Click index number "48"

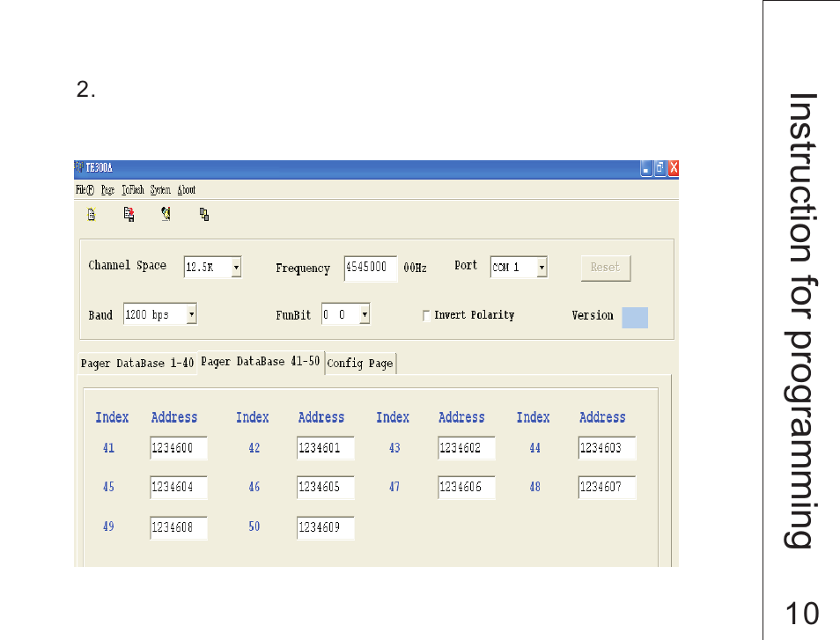tap(534, 487)
